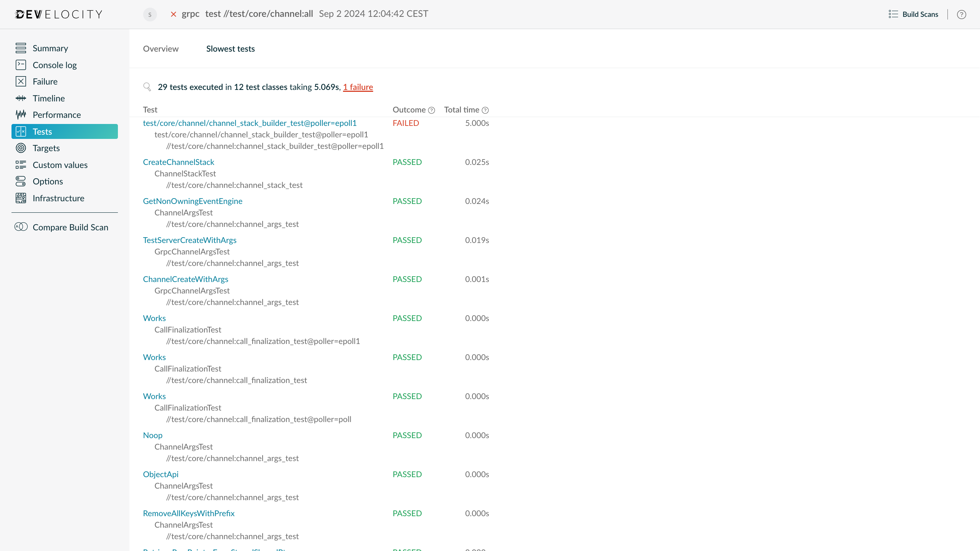The image size is (980, 551).
Task: View the Infrastructure section
Action: 58,198
